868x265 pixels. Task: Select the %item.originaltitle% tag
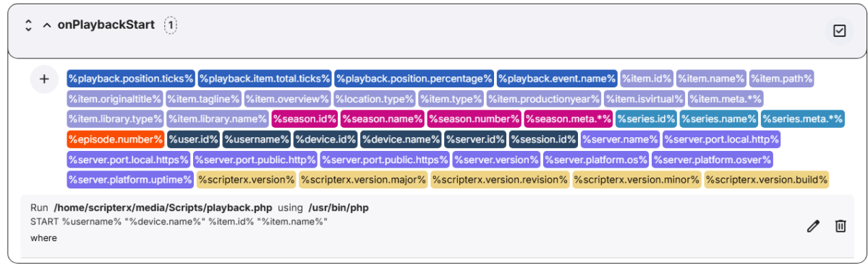point(115,98)
